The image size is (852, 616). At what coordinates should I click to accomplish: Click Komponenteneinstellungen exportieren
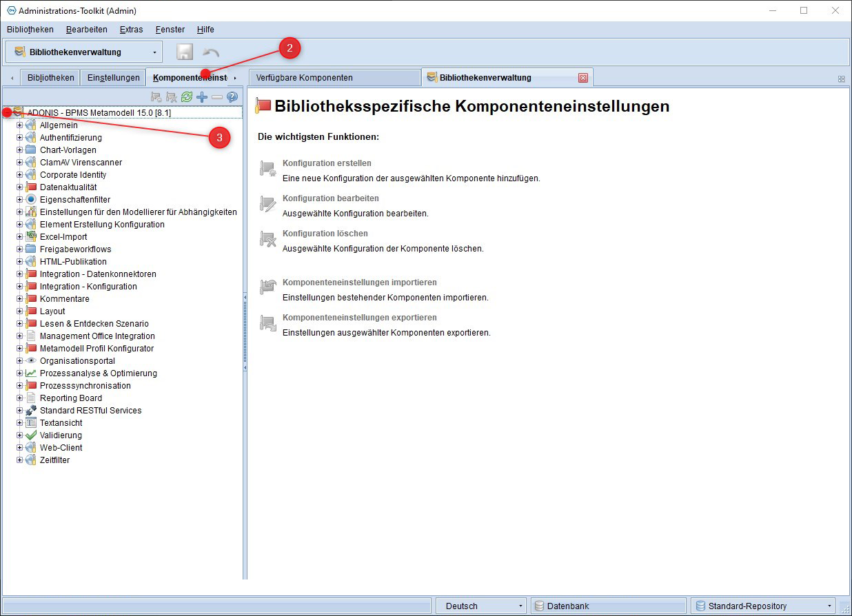[x=360, y=318]
